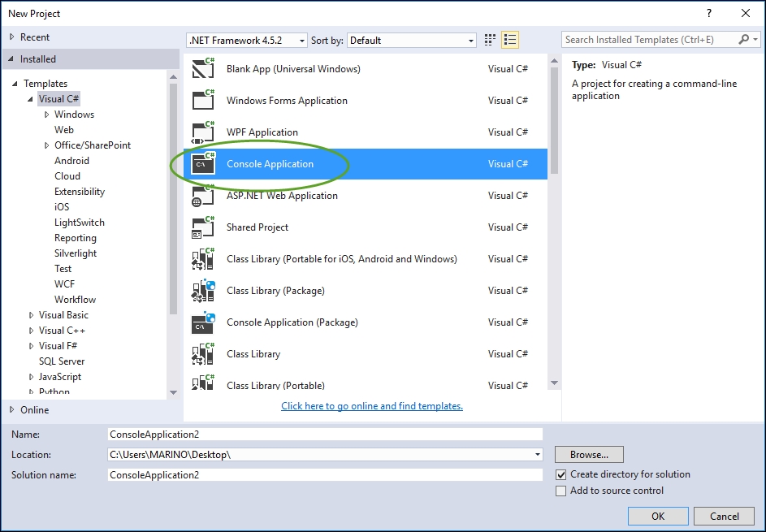Viewport: 766px width, 532px height.
Task: Click the project Name input field
Action: (325, 435)
